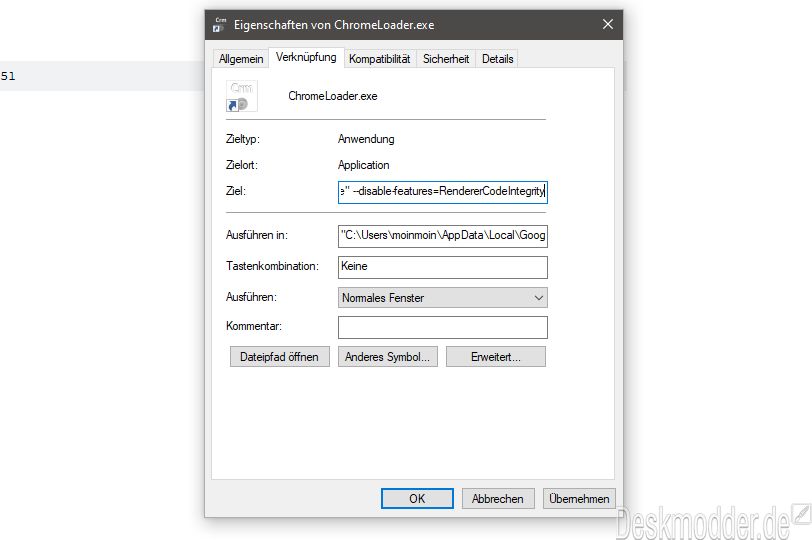Confirm with the OK button

(x=417, y=499)
